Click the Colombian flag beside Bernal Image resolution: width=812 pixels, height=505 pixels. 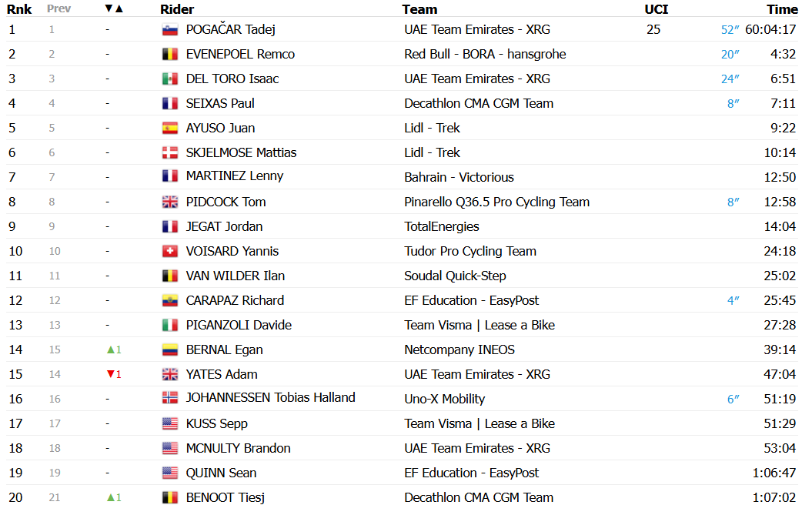pyautogui.click(x=170, y=350)
